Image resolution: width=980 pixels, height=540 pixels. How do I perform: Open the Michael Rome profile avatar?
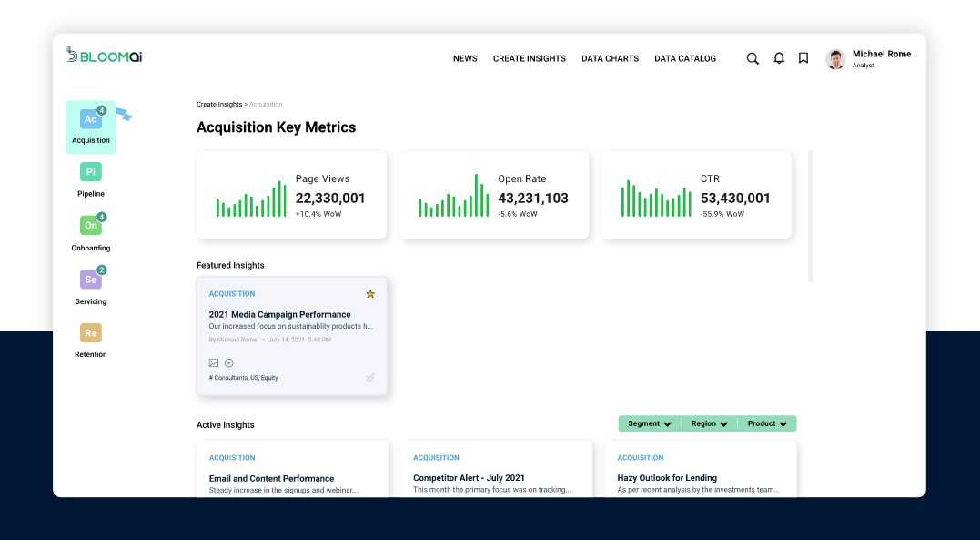click(x=835, y=59)
